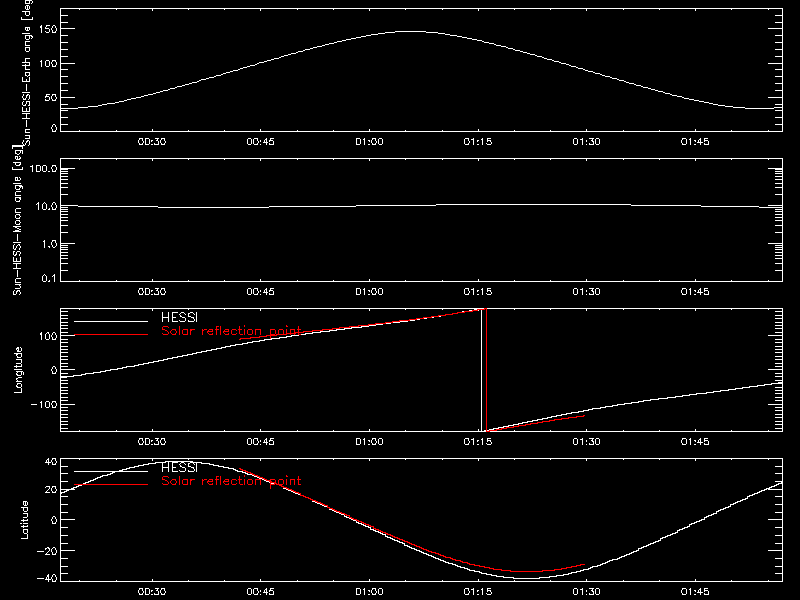Click the Latitude axis title
800x600 pixels.
[x=24, y=520]
